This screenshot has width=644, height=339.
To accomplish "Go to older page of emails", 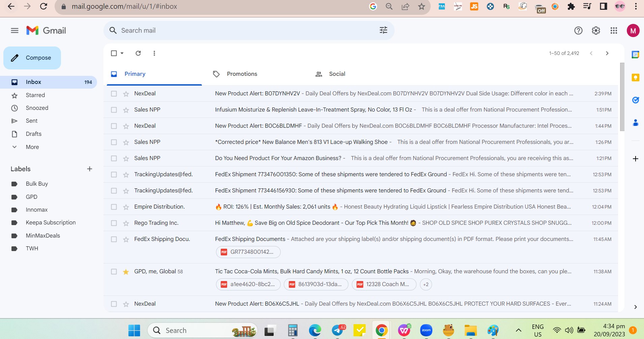I will tap(607, 53).
